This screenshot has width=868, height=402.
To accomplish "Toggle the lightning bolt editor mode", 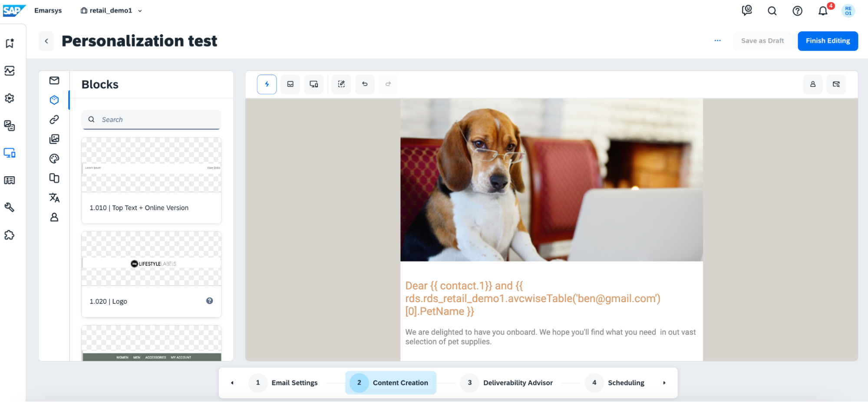I will click(x=267, y=84).
